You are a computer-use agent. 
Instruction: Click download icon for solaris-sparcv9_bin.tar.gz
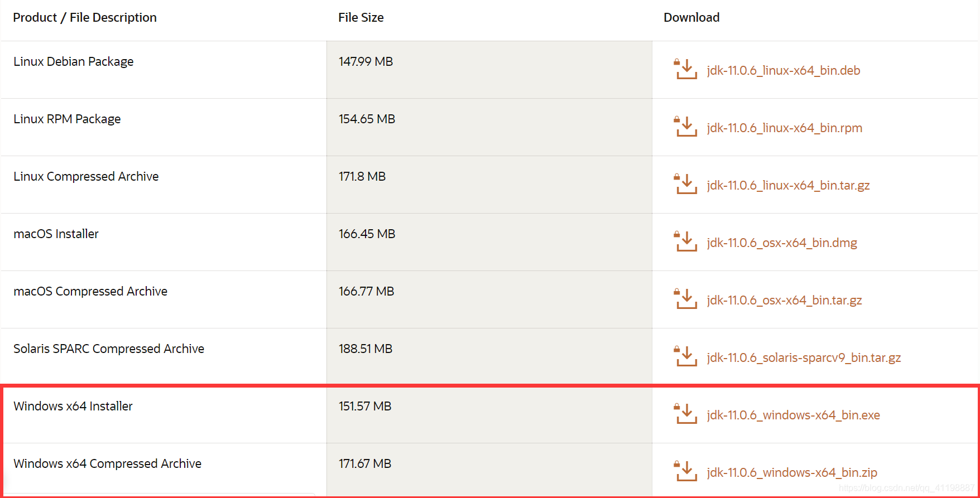pyautogui.click(x=685, y=357)
